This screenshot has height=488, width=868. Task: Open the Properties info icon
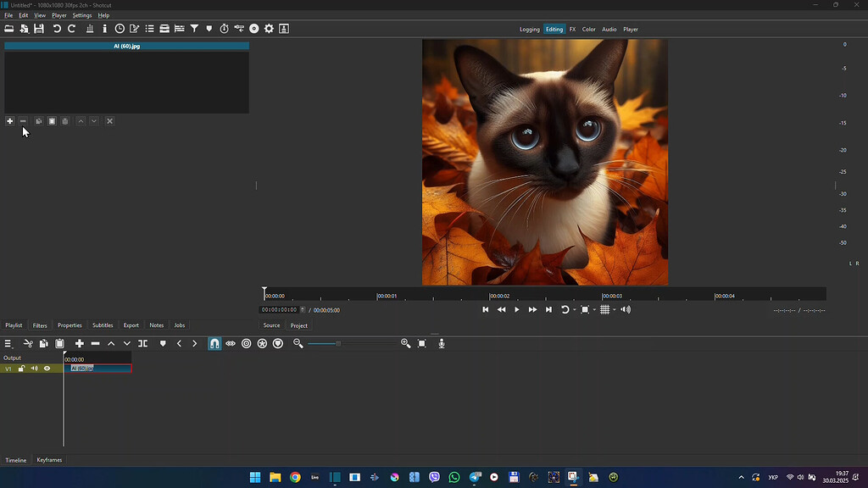(104, 29)
